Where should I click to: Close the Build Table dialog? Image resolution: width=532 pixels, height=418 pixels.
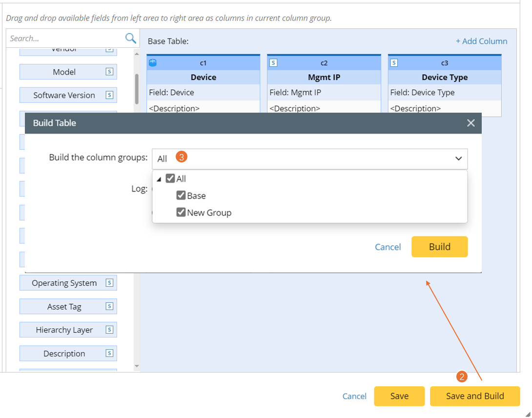coord(471,123)
